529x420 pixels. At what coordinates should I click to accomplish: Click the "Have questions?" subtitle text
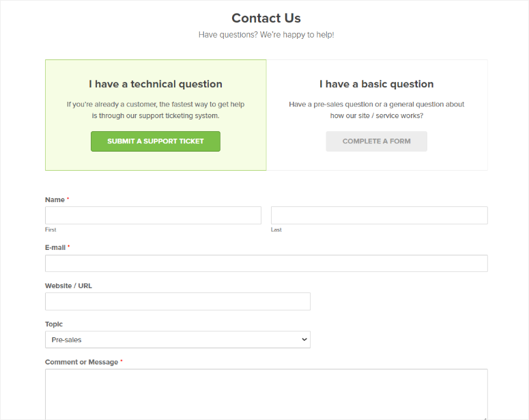[266, 34]
